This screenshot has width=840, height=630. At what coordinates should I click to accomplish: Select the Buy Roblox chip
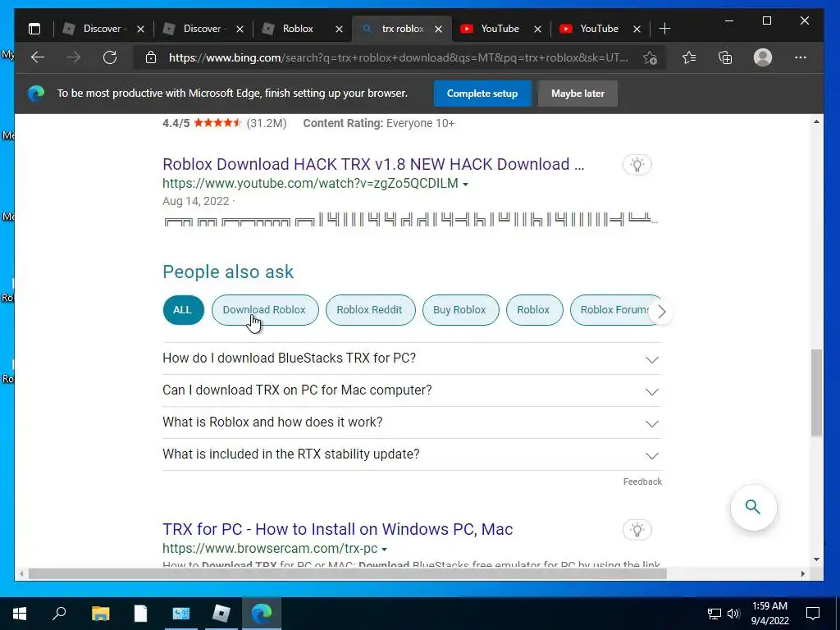[x=460, y=310]
